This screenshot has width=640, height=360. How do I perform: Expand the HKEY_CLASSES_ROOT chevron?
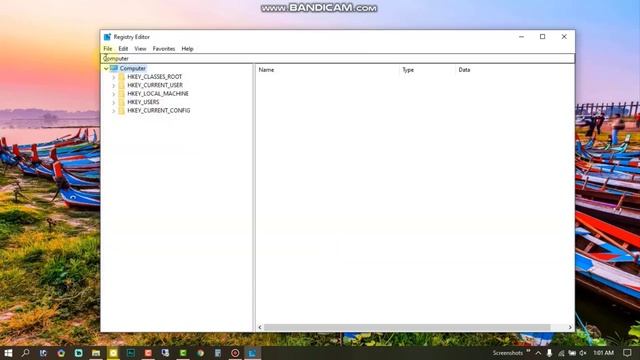(x=113, y=77)
